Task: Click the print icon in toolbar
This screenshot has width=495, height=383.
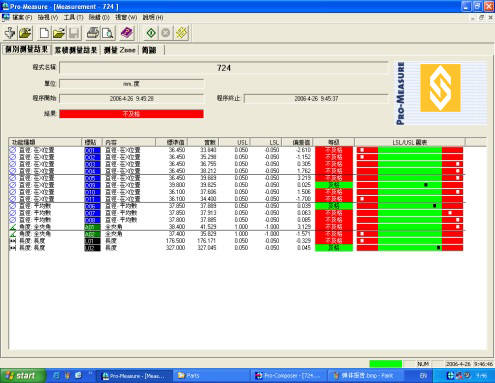Action: click(93, 33)
